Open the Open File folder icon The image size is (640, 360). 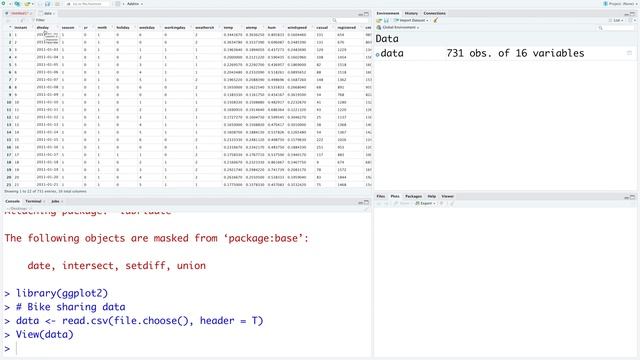(28, 4)
